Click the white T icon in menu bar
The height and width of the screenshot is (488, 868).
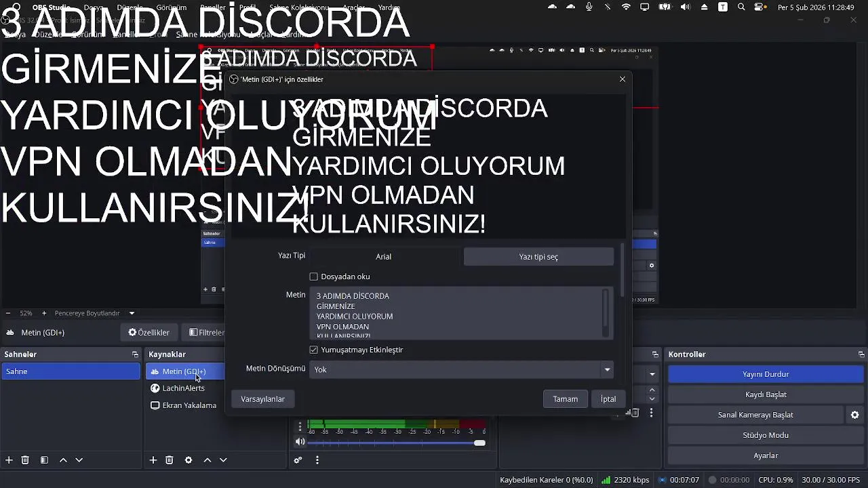pyautogui.click(x=723, y=7)
